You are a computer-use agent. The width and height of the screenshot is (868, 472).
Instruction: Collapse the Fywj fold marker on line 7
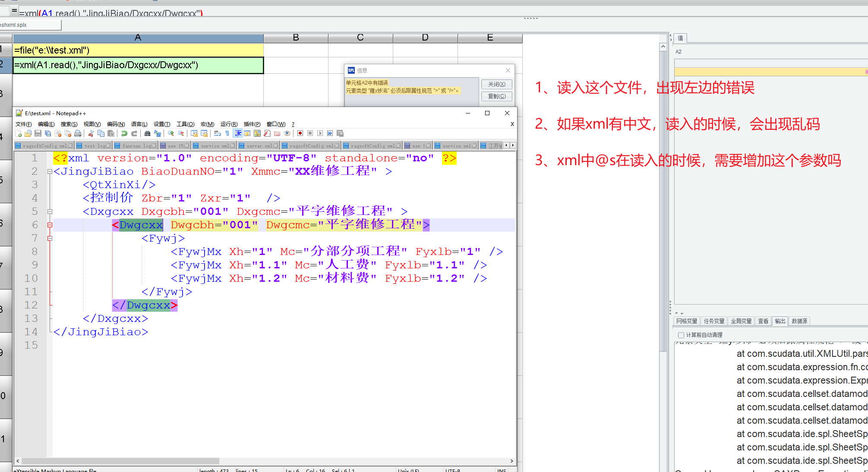pyautogui.click(x=50, y=238)
